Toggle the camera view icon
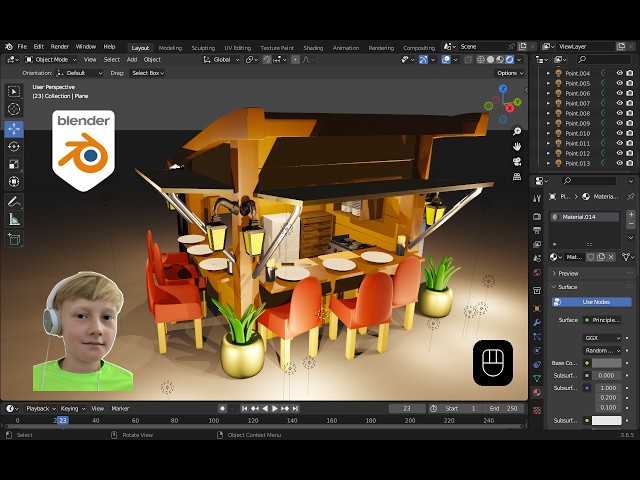Viewport: 640px width, 480px height. [517, 162]
